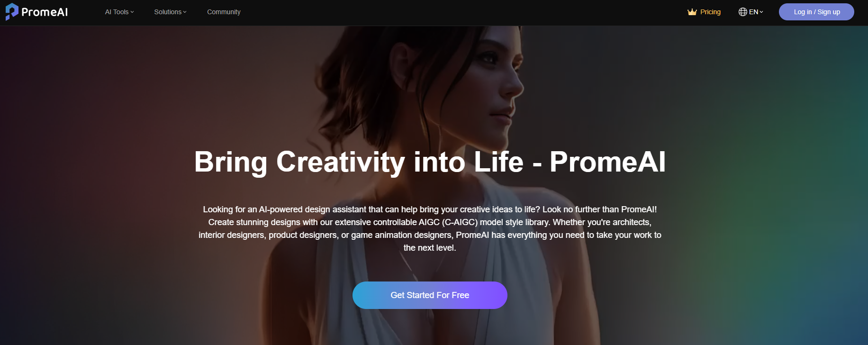Viewport: 868px width, 345px height.
Task: Select the EN language label
Action: pos(754,12)
